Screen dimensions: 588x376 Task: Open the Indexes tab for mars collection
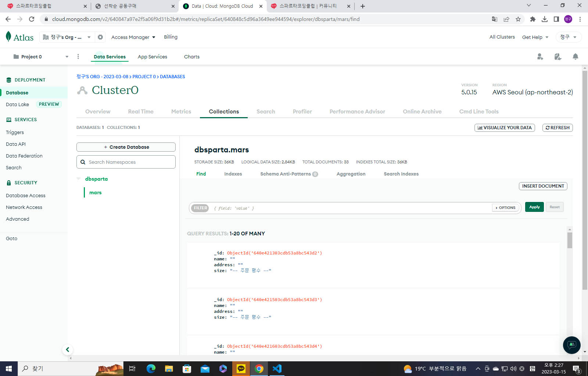[x=233, y=174]
